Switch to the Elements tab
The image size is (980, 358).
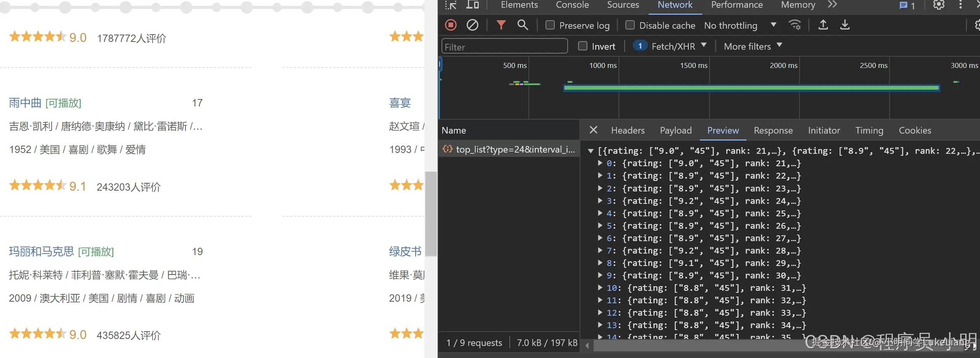click(519, 5)
